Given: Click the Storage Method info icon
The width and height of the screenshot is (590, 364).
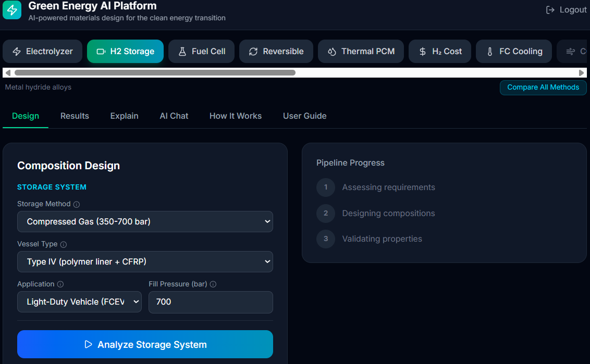Looking at the screenshot, I should tap(77, 204).
